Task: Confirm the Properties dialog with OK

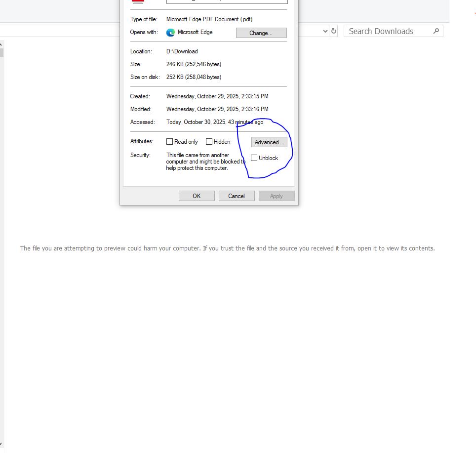Action: 197,196
